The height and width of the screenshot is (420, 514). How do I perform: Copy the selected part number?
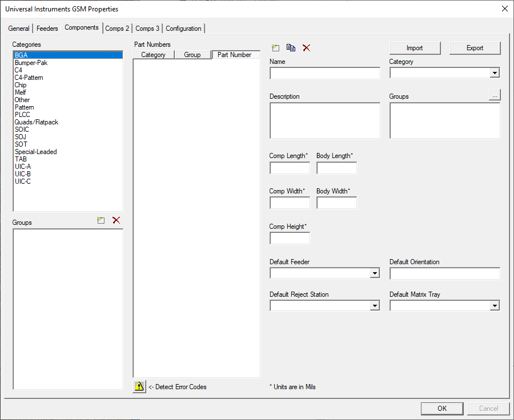pyautogui.click(x=291, y=48)
